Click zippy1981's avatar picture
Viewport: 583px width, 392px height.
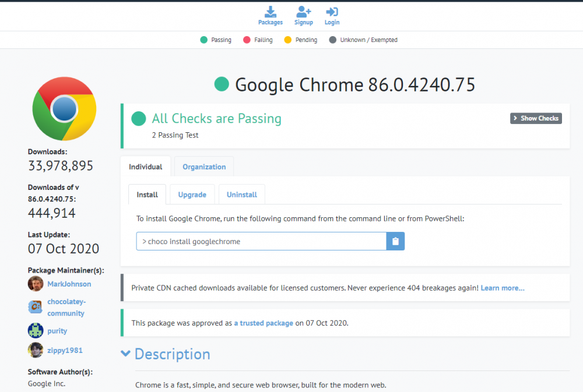point(36,350)
